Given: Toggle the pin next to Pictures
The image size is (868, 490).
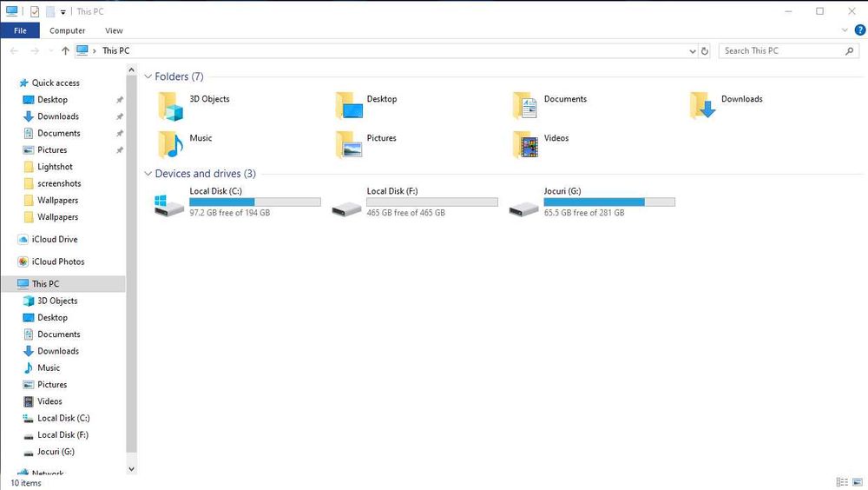Looking at the screenshot, I should (x=120, y=149).
